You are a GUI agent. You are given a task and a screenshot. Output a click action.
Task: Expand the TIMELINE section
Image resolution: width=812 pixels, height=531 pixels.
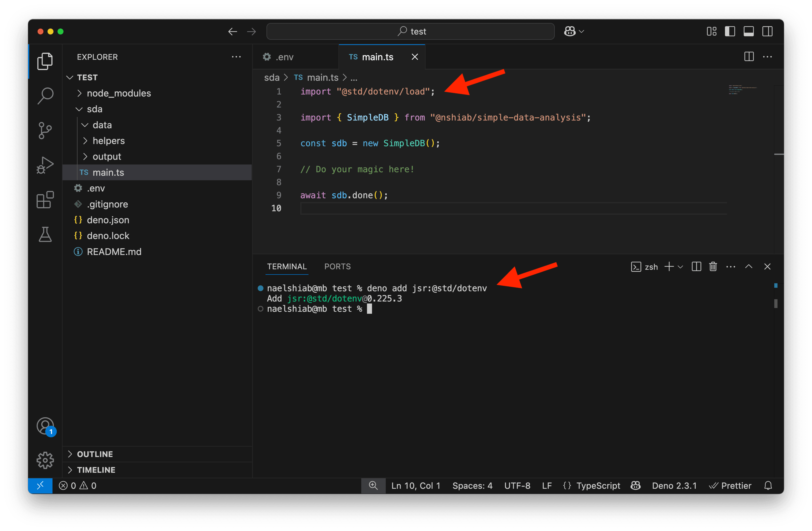point(157,470)
